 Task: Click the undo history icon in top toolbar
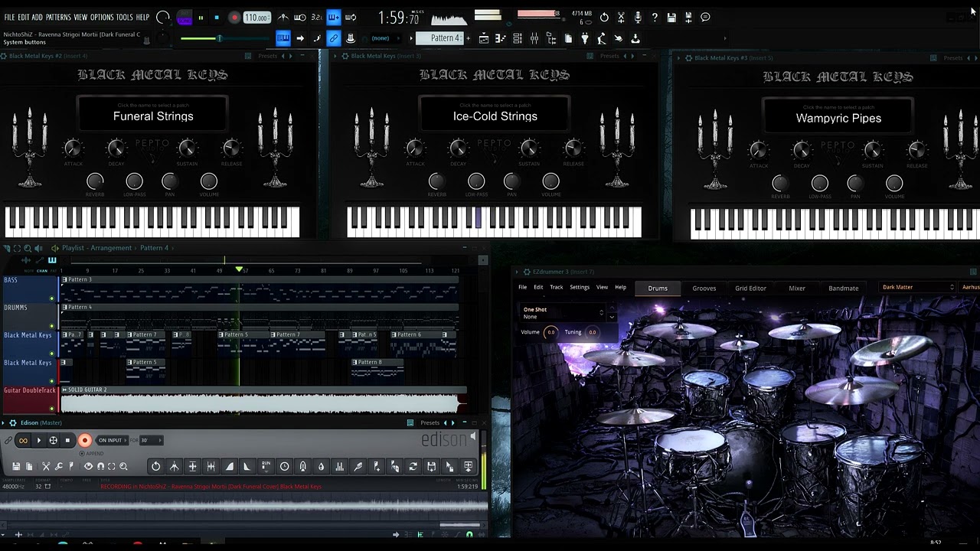point(604,17)
